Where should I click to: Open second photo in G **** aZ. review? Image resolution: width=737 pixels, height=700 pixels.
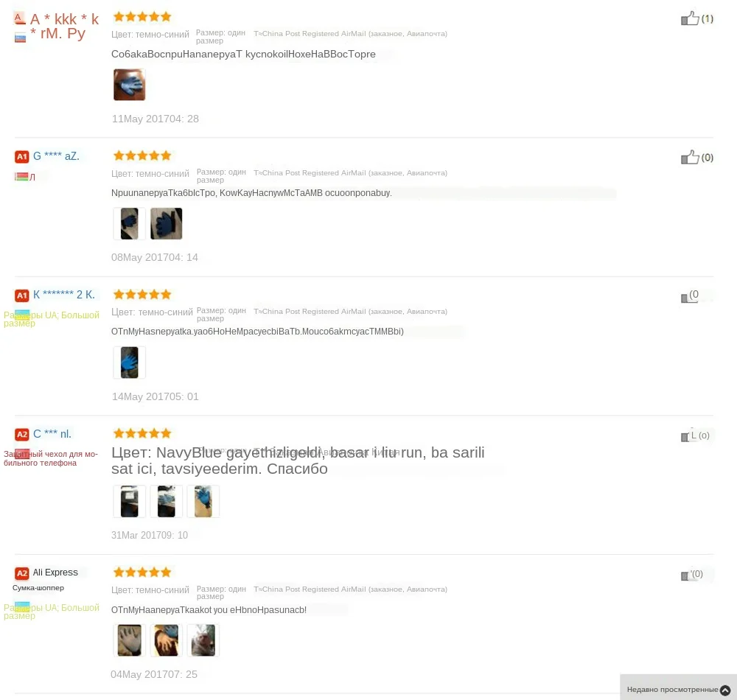167,223
